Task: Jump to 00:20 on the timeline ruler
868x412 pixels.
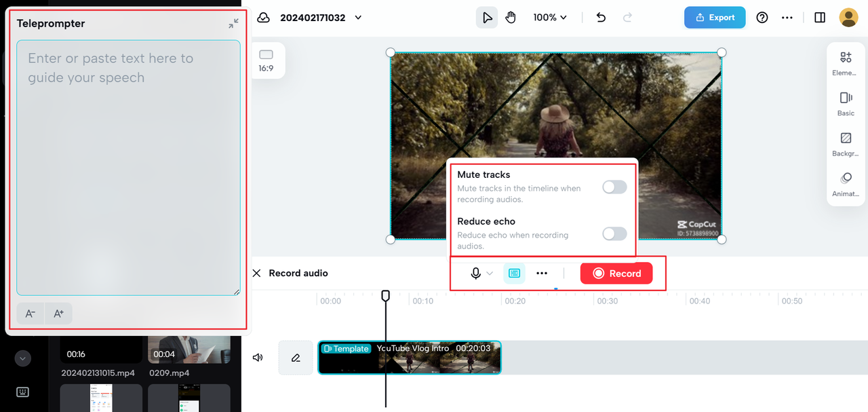Action: coord(515,301)
